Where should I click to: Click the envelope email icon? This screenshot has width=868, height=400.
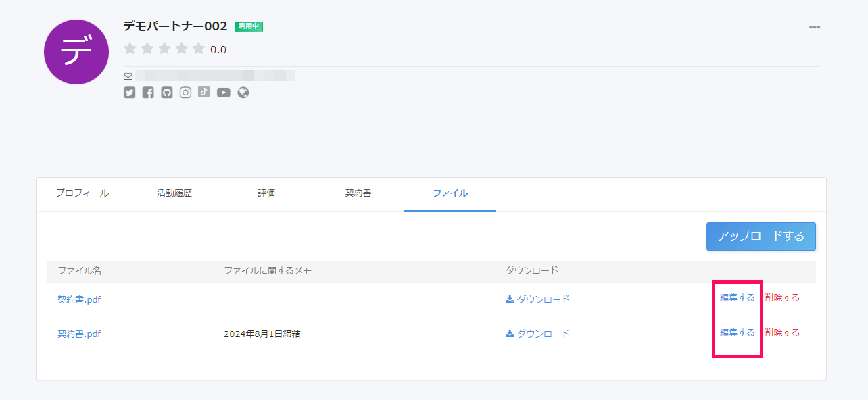click(128, 76)
